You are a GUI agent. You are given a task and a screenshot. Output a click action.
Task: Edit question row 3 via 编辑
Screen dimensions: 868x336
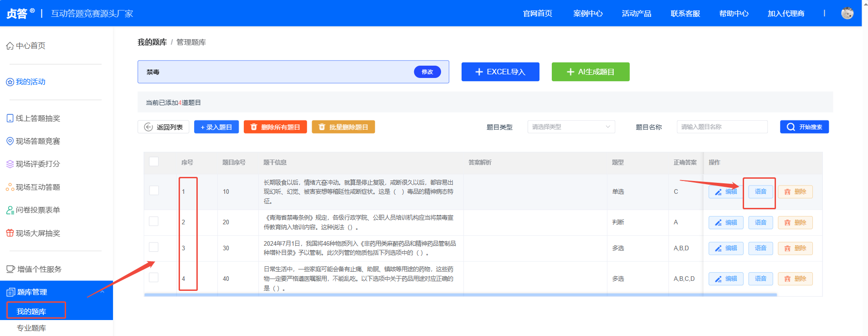pos(726,248)
